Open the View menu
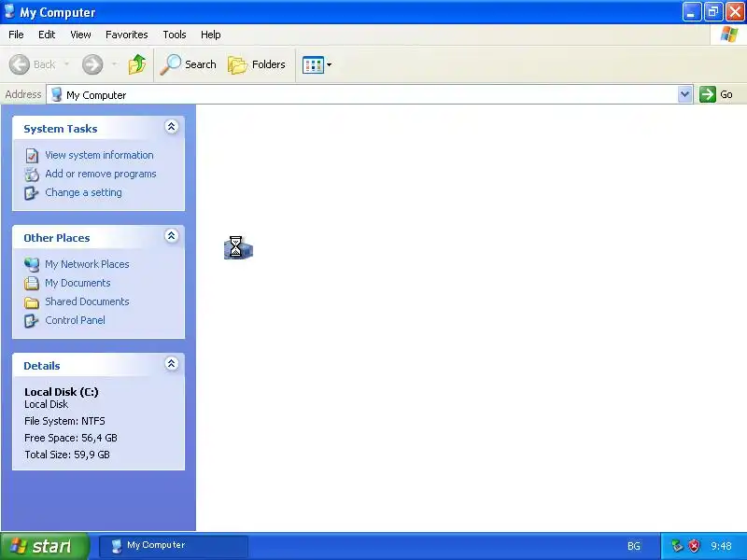Image resolution: width=747 pixels, height=560 pixels. click(x=80, y=35)
